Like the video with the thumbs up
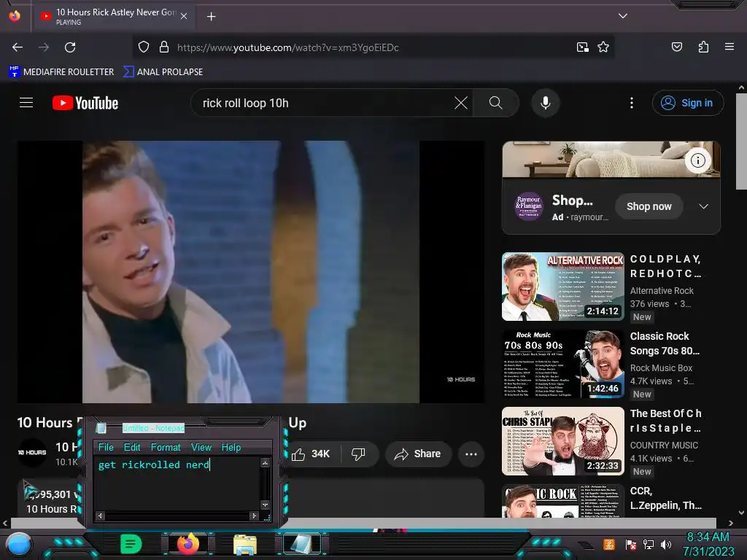Screen dimensions: 747x560 coord(311,454)
